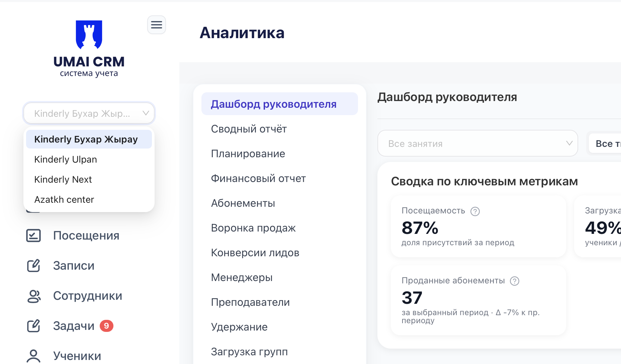Open the Удержание report
Screen dimensions: 621x364
(239, 327)
